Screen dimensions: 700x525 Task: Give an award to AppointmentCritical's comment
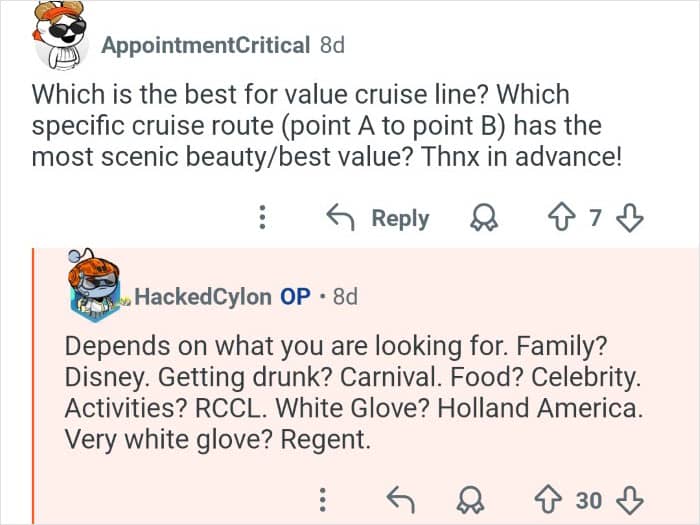[x=484, y=217]
